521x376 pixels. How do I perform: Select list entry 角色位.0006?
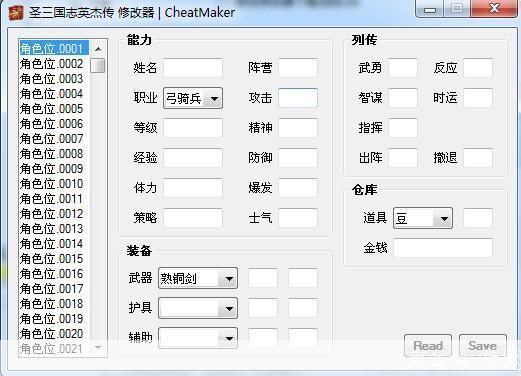click(x=54, y=124)
